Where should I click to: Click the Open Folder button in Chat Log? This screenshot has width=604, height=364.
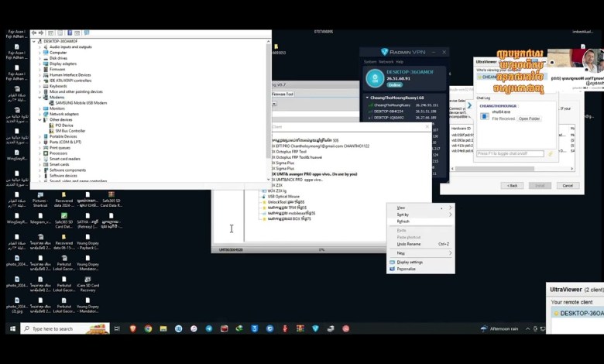pos(529,118)
